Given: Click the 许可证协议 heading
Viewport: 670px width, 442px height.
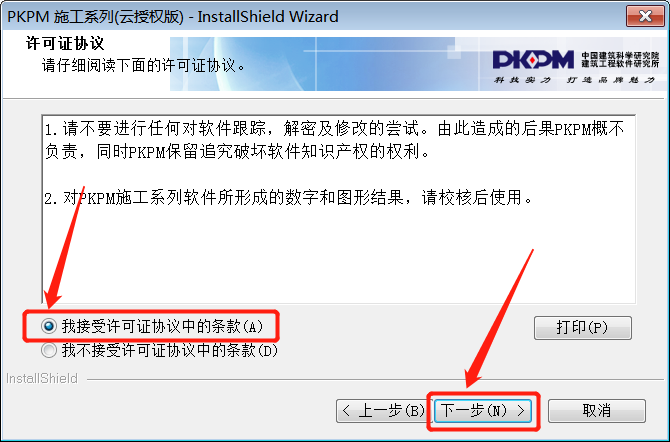Looking at the screenshot, I should 65,43.
